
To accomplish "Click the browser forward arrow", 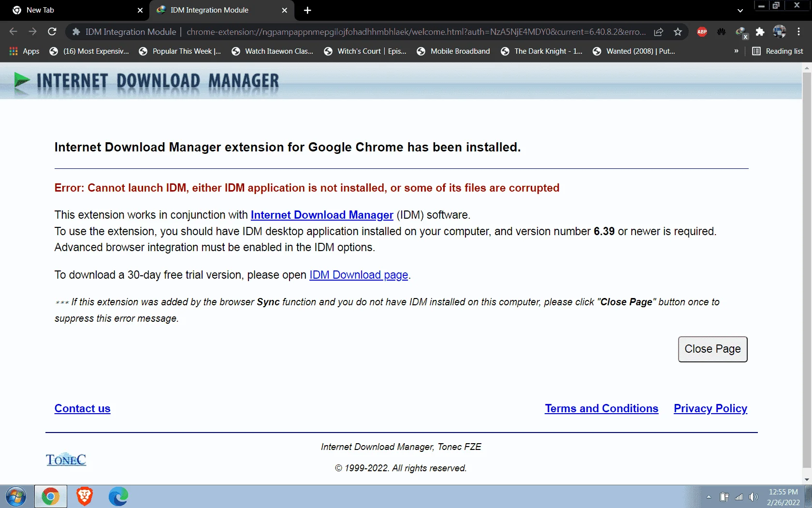I will [x=32, y=31].
